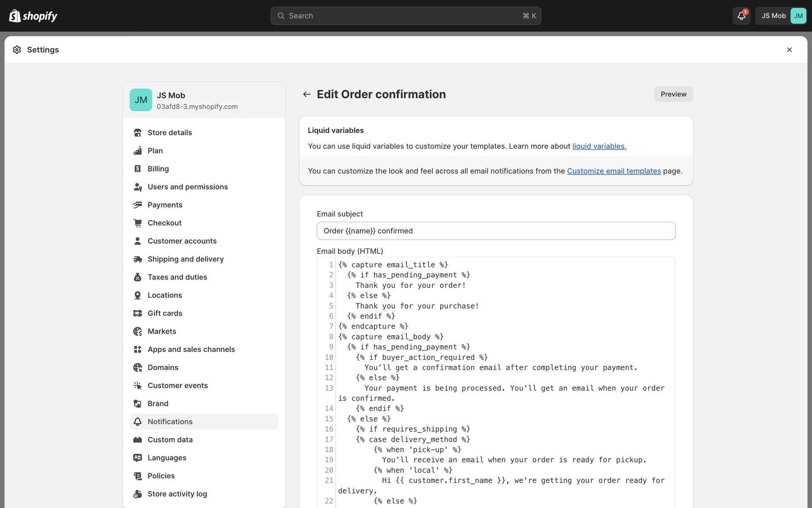This screenshot has height=508, width=812.
Task: Focus the global Search bar
Action: [x=405, y=16]
